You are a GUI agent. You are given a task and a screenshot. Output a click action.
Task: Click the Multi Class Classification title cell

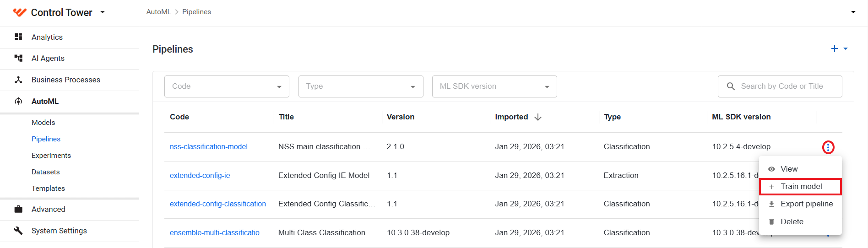327,232
